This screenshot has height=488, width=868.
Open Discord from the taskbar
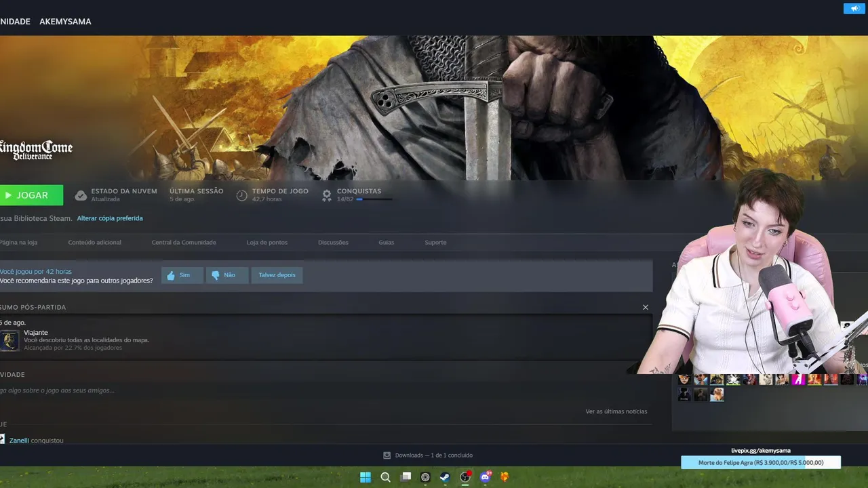(485, 477)
